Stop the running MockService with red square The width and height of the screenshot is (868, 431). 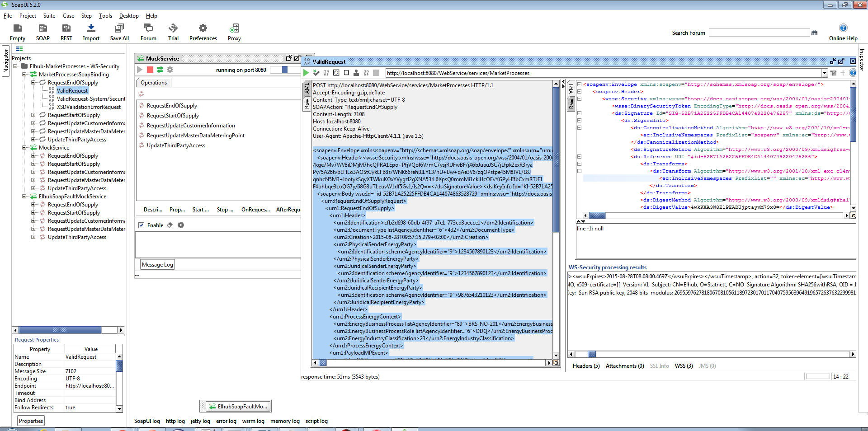pyautogui.click(x=150, y=70)
